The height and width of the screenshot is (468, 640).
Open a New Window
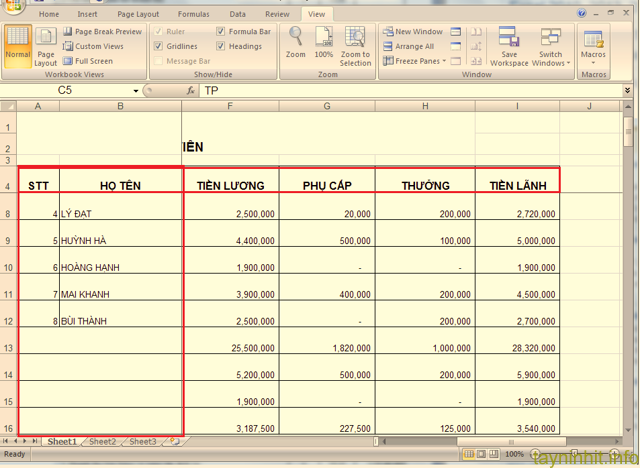pos(412,32)
